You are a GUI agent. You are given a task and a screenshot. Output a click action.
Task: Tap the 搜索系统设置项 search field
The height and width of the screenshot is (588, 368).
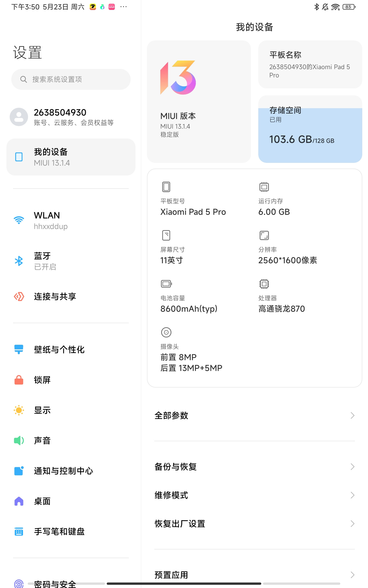(71, 79)
